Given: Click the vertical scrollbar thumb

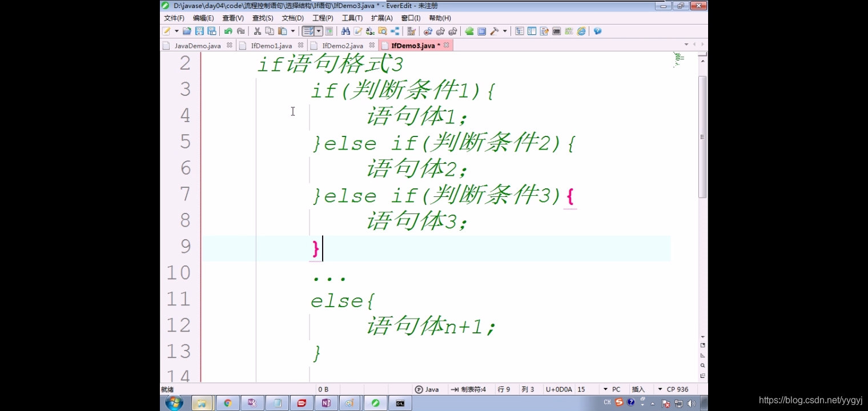Looking at the screenshot, I should click(703, 137).
